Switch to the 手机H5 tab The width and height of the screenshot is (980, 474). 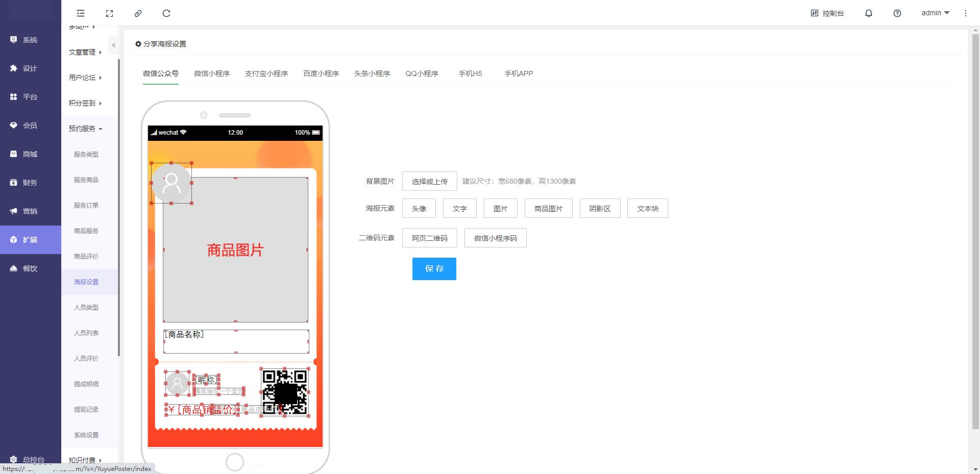pos(470,73)
